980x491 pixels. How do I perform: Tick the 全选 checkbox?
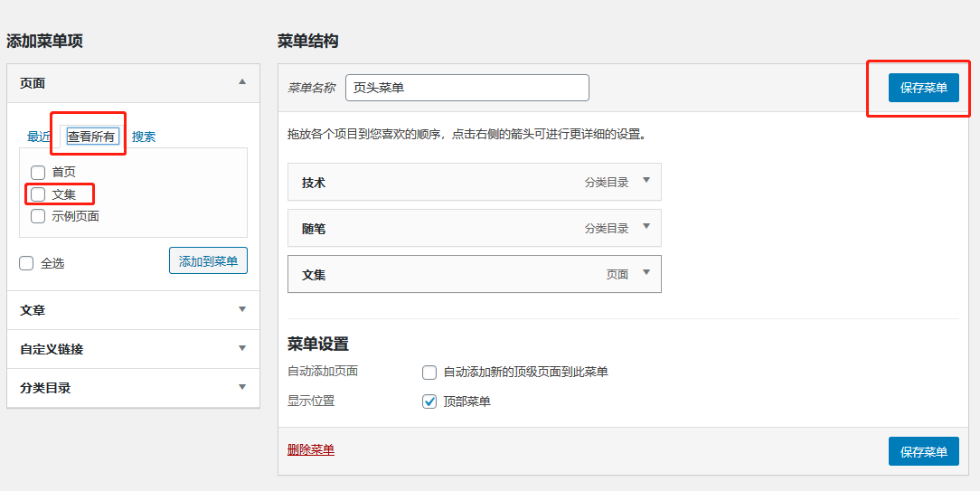[x=26, y=263]
